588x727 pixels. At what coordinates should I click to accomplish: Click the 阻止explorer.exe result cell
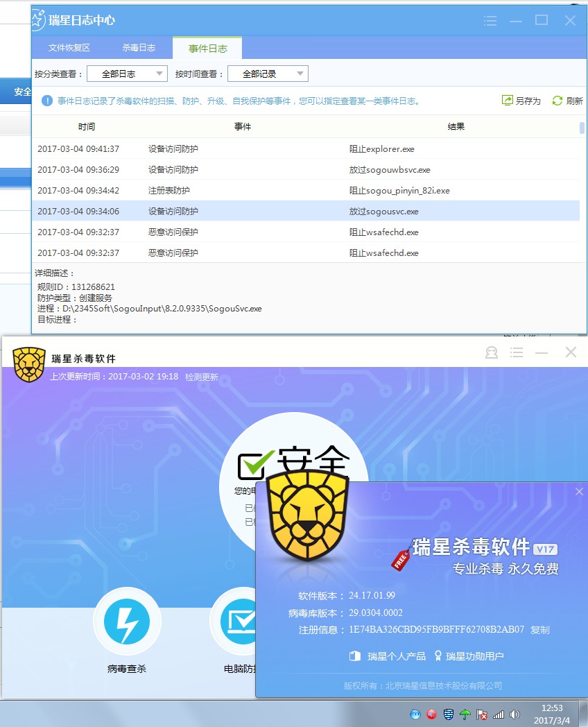click(382, 149)
